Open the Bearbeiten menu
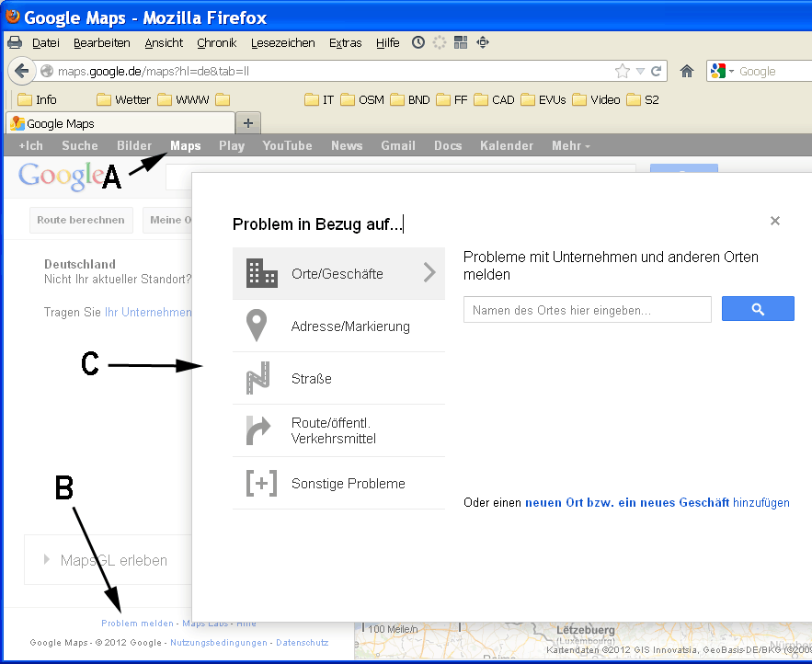 (x=101, y=43)
